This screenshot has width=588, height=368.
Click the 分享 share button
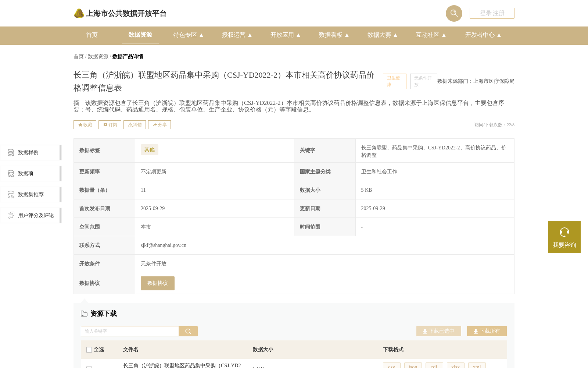pyautogui.click(x=159, y=125)
